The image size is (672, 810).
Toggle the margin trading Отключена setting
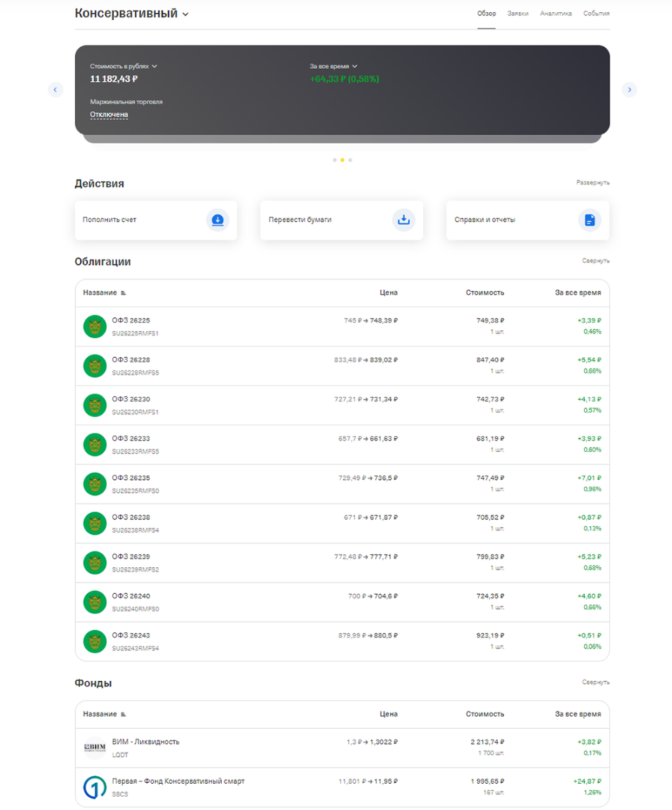(109, 115)
